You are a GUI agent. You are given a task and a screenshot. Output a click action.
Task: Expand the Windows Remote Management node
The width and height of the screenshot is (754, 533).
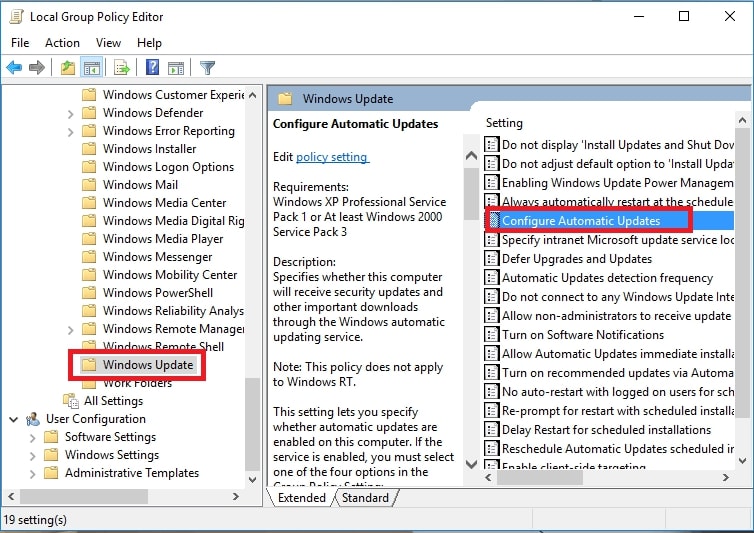[x=71, y=330]
